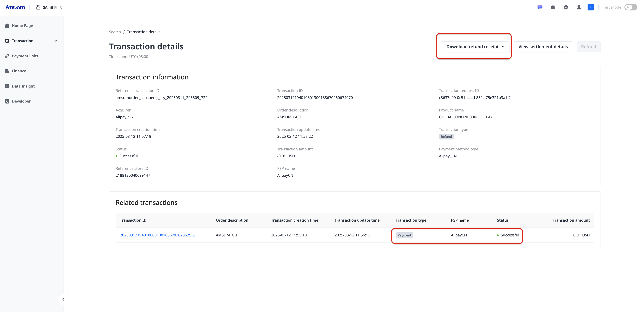
Task: Open the help chat icon
Action: (x=540, y=7)
